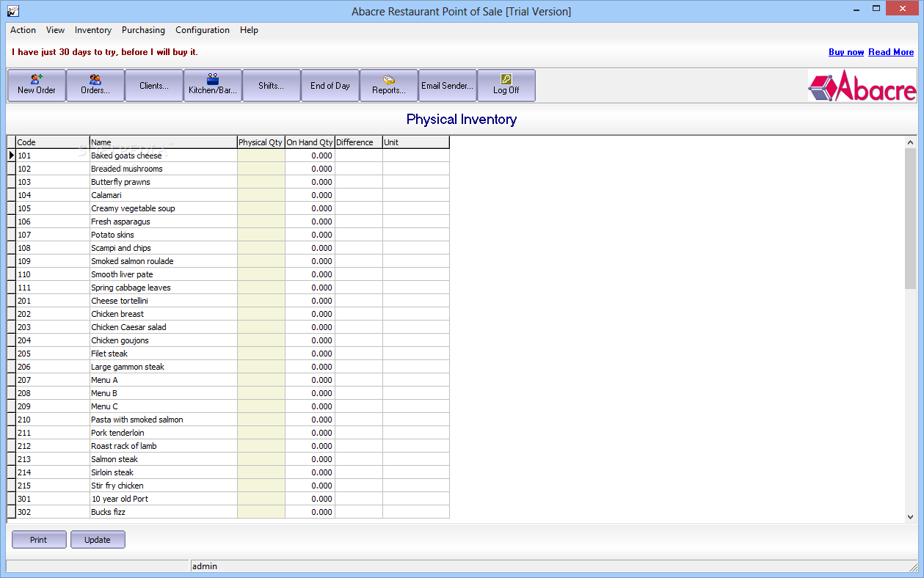Open the Action menu
The width and height of the screenshot is (924, 578).
[x=23, y=30]
